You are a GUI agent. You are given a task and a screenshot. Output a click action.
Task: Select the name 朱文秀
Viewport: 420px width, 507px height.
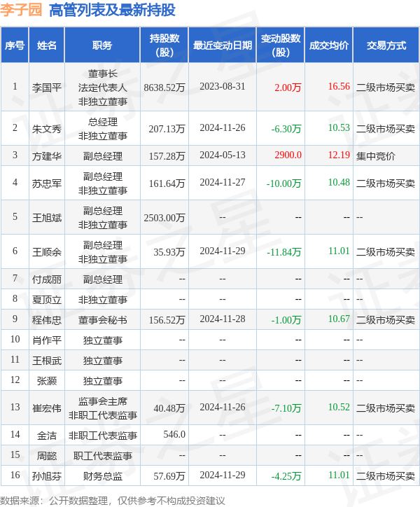click(47, 129)
